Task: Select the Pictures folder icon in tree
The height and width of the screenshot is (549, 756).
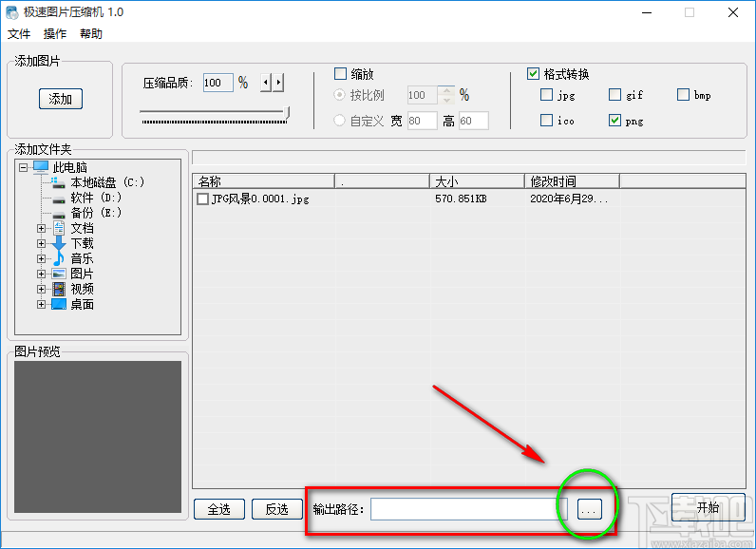Action: [59, 274]
